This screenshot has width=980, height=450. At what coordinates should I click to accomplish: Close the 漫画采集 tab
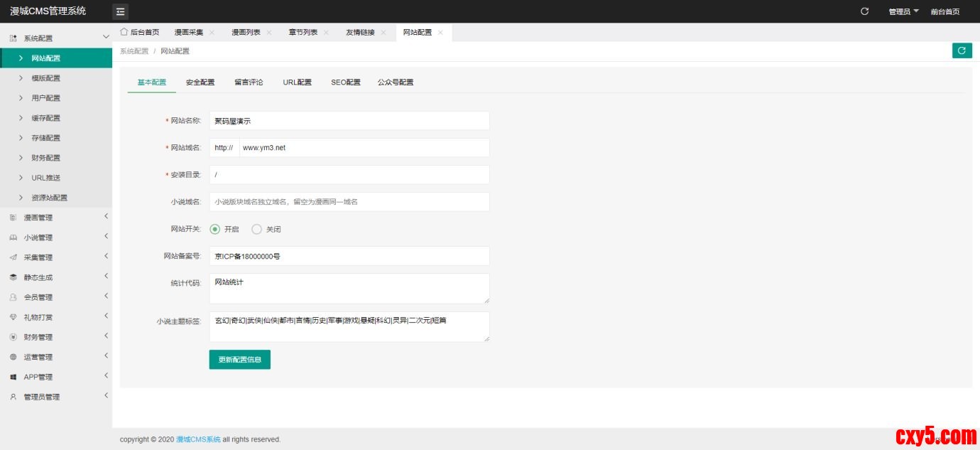pyautogui.click(x=212, y=33)
